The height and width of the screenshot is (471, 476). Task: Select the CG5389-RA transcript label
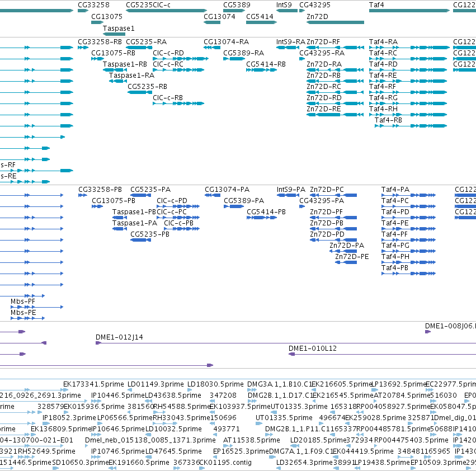click(x=243, y=53)
